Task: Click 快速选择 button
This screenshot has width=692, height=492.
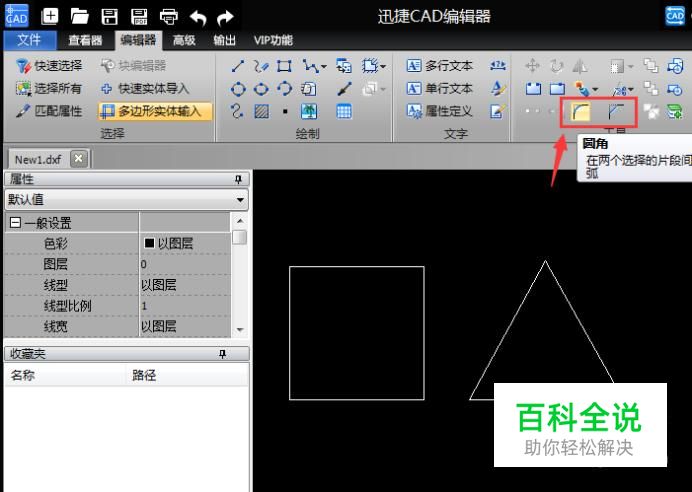Action: tap(49, 66)
